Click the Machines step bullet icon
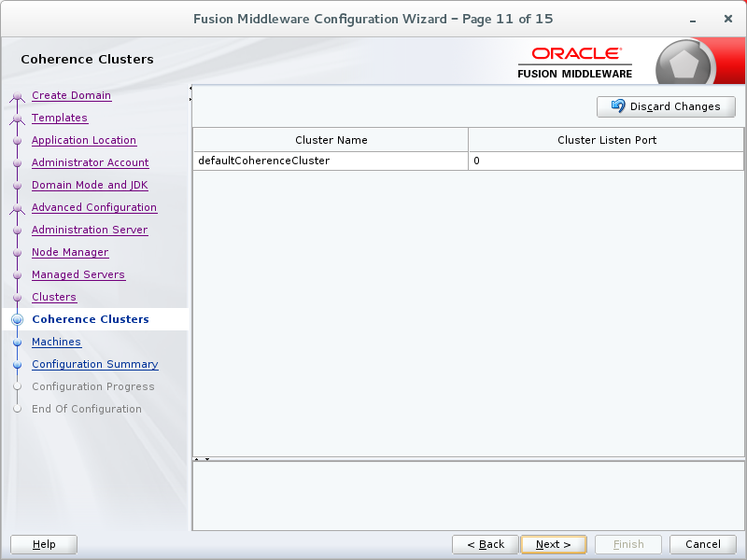747x560 pixels. [x=17, y=343]
